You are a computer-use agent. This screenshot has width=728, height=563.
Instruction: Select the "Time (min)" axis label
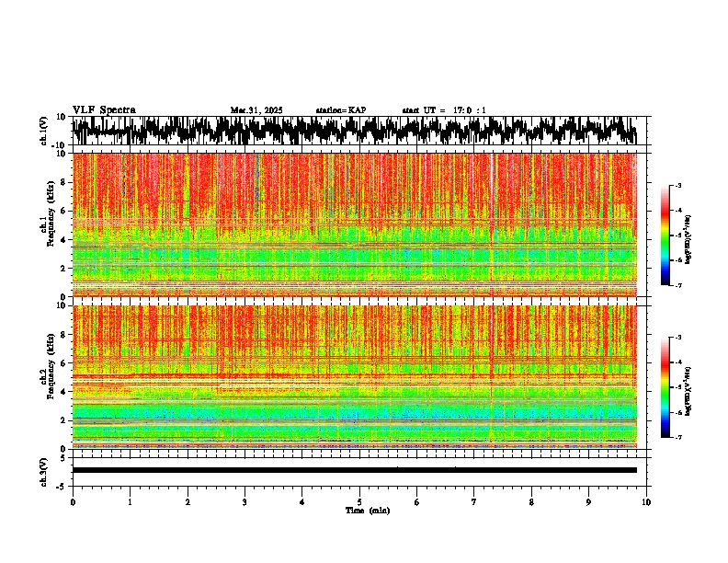click(368, 511)
